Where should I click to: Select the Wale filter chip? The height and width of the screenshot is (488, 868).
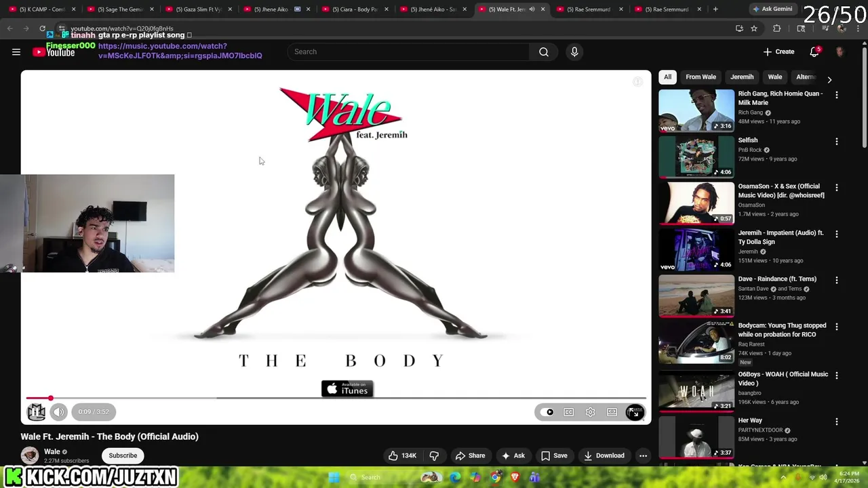pos(775,77)
